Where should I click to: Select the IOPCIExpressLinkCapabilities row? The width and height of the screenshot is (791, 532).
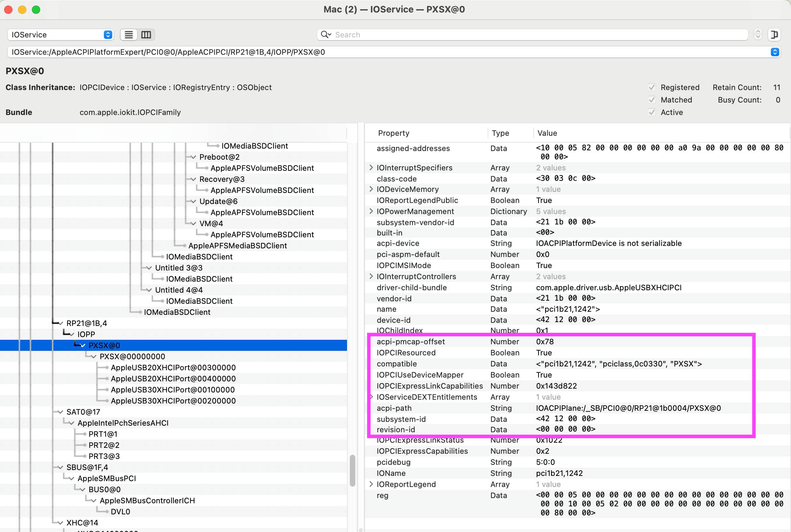pos(578,386)
